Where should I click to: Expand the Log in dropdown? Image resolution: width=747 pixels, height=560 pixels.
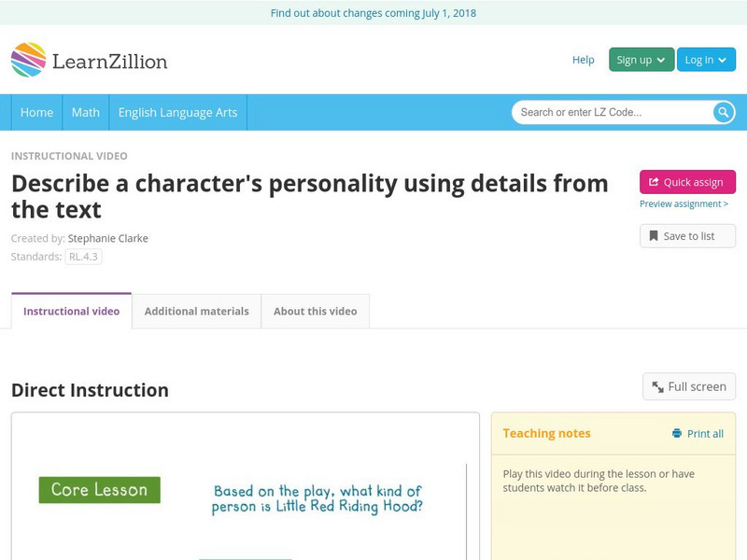point(705,60)
